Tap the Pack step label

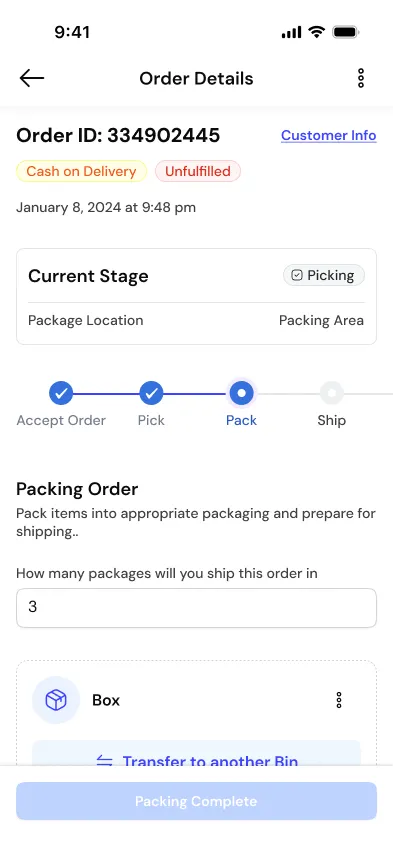(241, 421)
